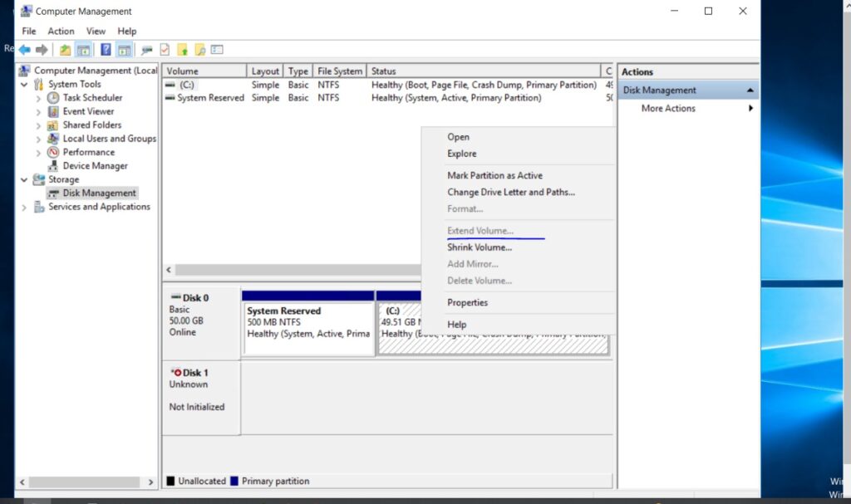Image resolution: width=851 pixels, height=504 pixels.
Task: Click the Task Scheduler clock icon
Action: coord(53,98)
